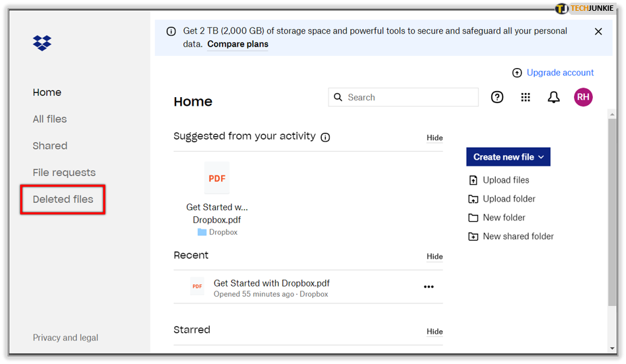
Task: Open Get Started with Dropbox.pdf in Recent
Action: [271, 283]
